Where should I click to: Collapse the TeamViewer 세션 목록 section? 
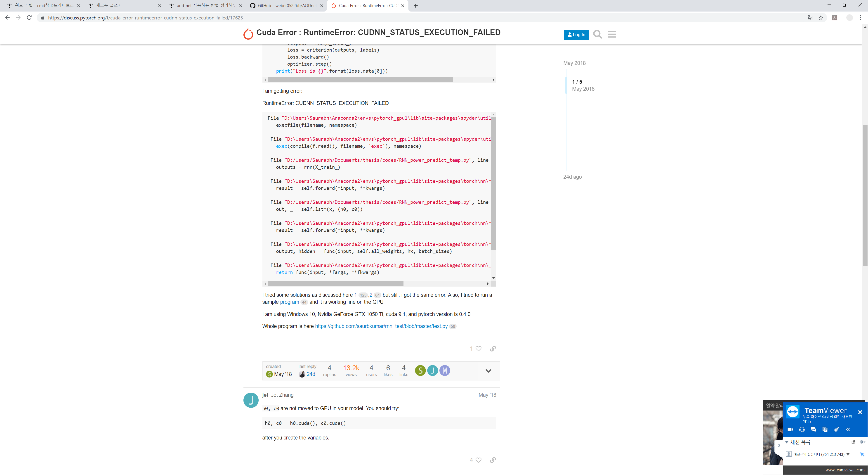[786, 442]
